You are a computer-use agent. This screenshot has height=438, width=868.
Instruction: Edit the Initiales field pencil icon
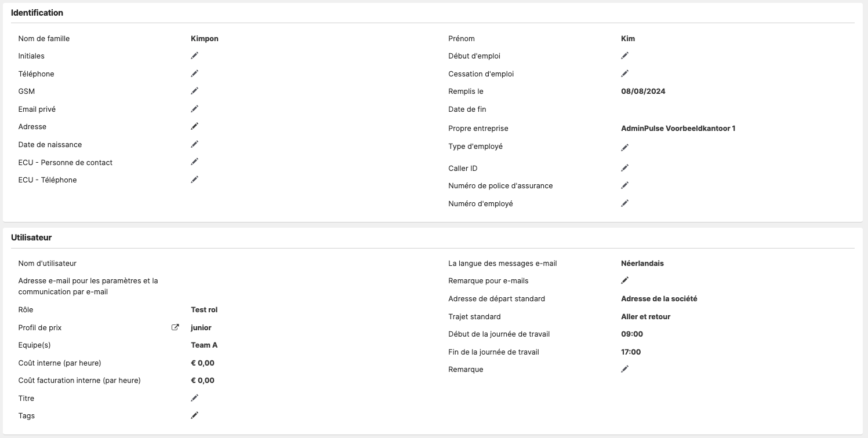point(195,56)
